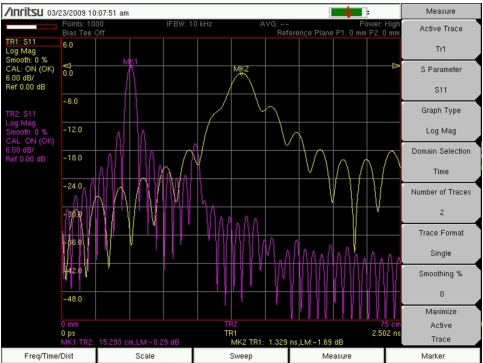Select the MK2 marker on the yellow trace
The image size is (483, 363).
point(241,70)
